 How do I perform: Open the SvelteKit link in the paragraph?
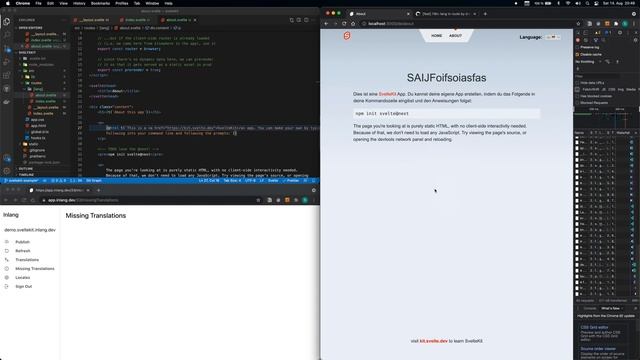tap(387, 94)
